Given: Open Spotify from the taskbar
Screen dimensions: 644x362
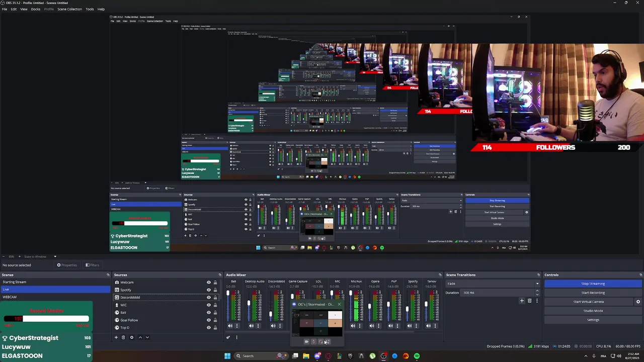Looking at the screenshot, I should click(x=417, y=356).
